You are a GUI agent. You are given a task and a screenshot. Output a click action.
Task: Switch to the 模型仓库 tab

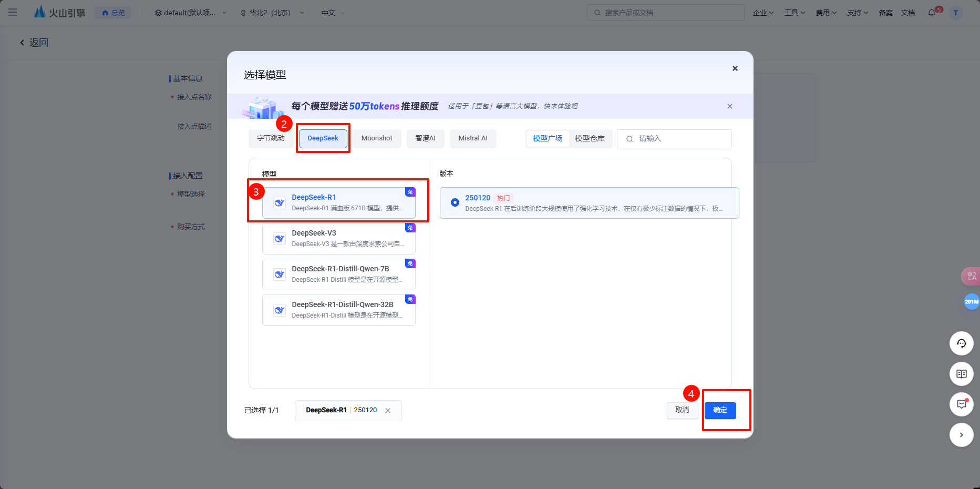(x=590, y=138)
